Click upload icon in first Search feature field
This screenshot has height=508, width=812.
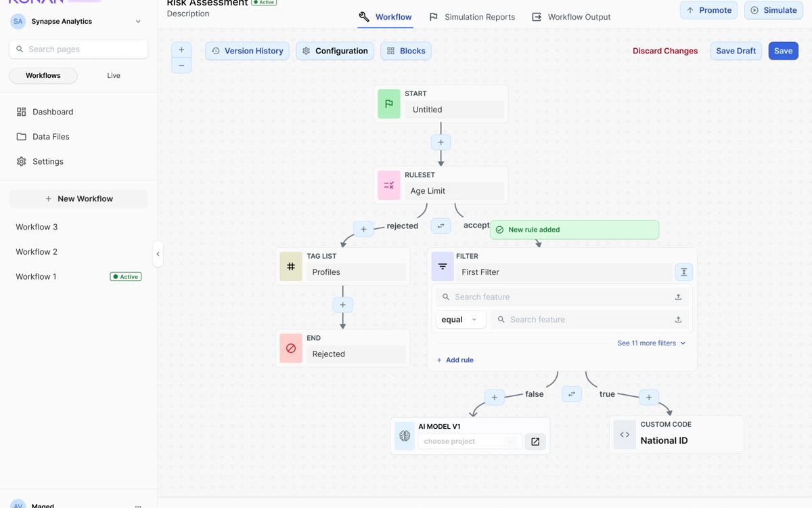coord(678,297)
